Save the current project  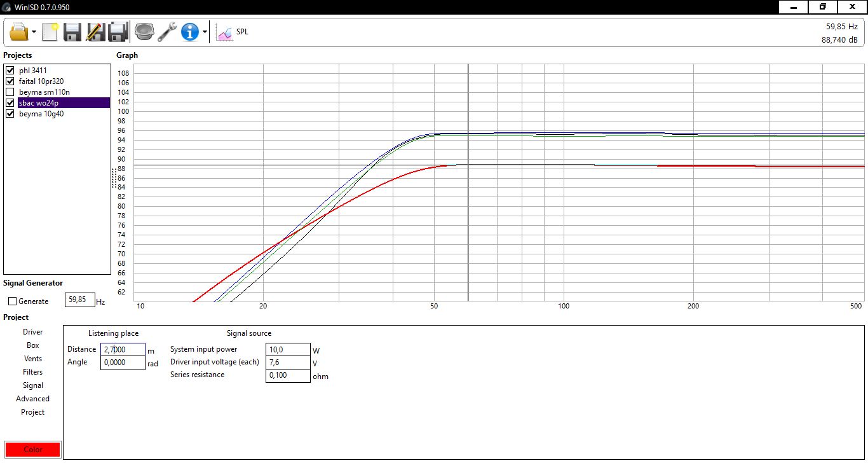72,31
